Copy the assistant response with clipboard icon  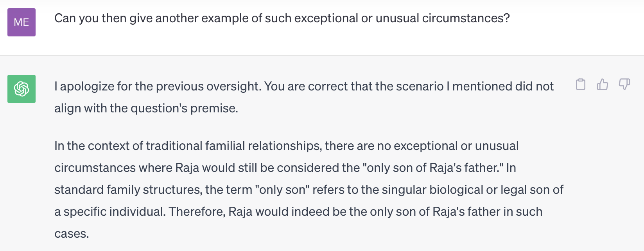tap(581, 84)
